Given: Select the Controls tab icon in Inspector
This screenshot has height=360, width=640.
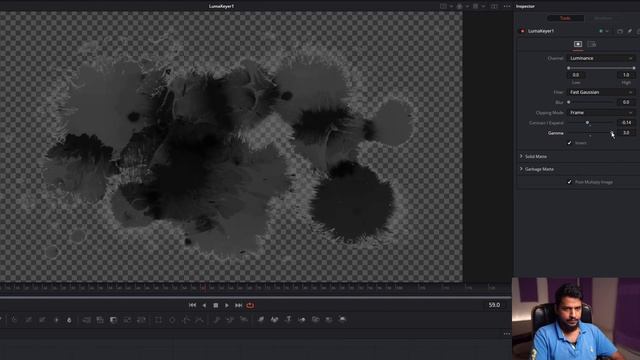Looking at the screenshot, I should click(578, 44).
